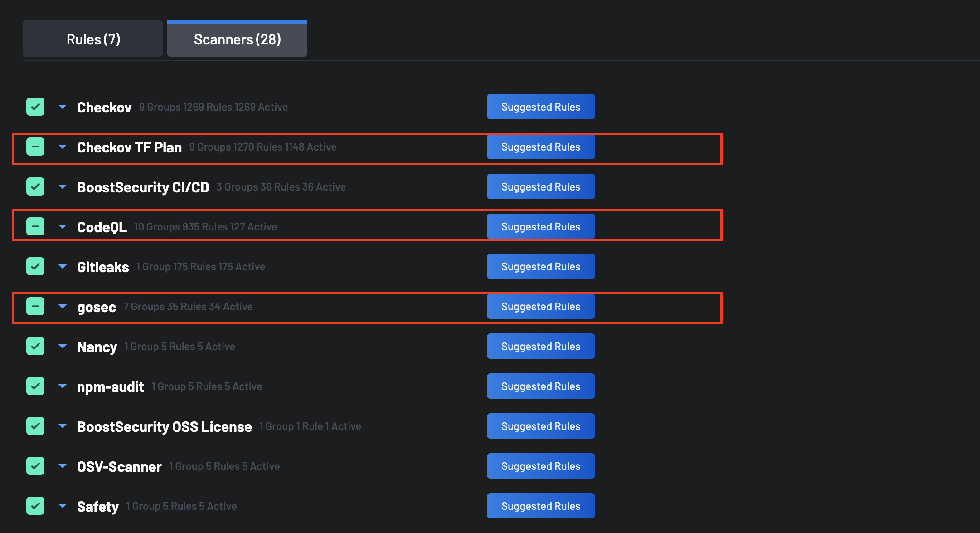Click '7 Groups 35 Rules 34 Active' text
The width and height of the screenshot is (980, 533).
tap(188, 307)
